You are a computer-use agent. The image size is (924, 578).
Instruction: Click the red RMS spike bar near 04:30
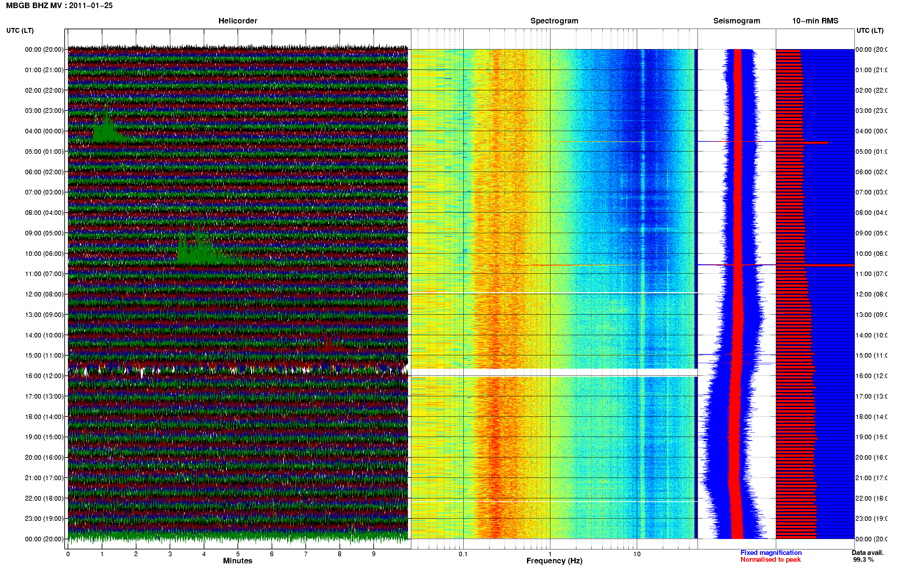(x=802, y=143)
